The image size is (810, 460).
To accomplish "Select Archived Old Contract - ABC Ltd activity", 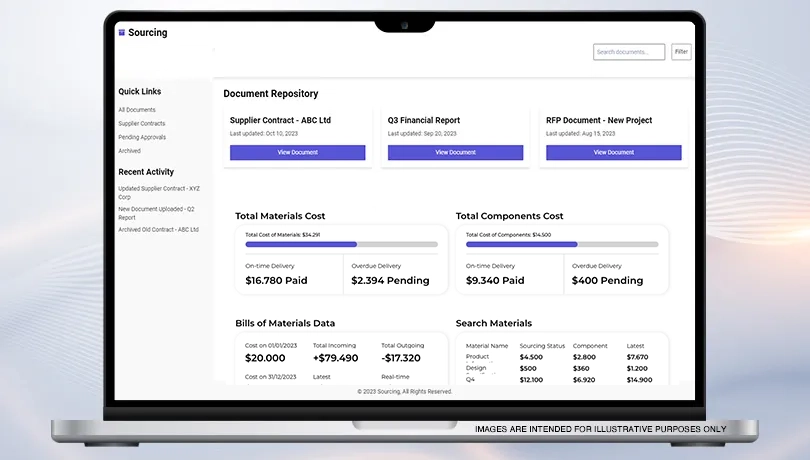I will coord(158,229).
